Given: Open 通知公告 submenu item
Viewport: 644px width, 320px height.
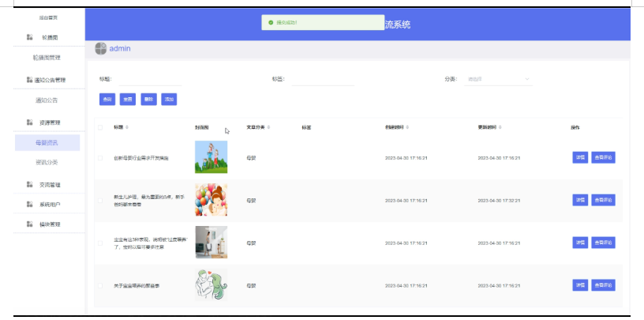Looking at the screenshot, I should (x=47, y=100).
